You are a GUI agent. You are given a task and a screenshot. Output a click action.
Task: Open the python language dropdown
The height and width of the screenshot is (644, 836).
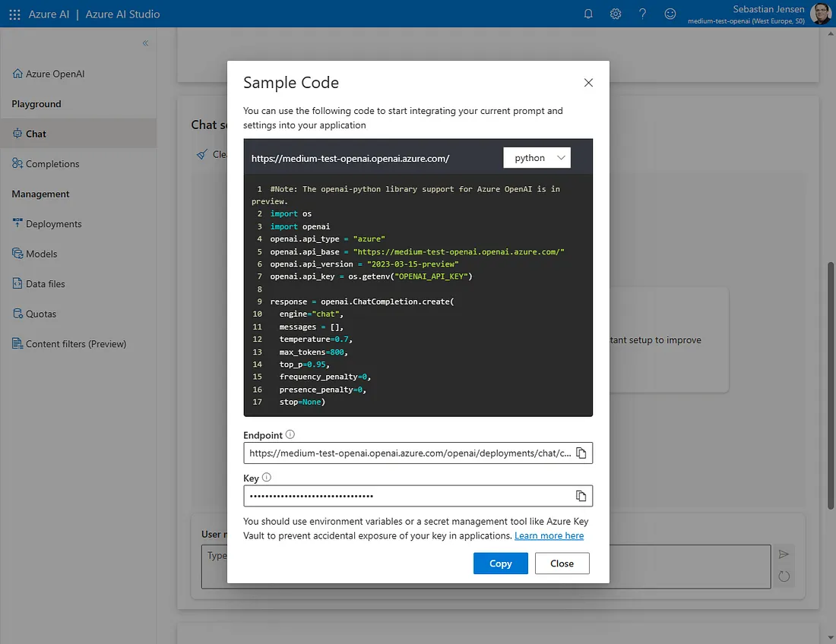point(537,158)
